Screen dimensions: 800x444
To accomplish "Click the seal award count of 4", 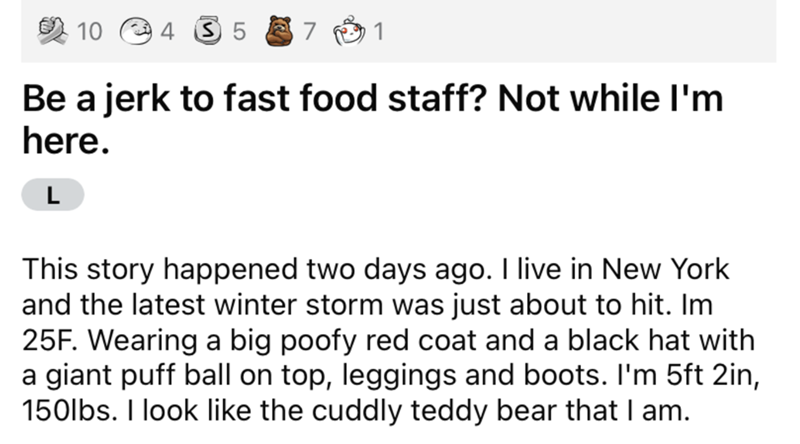I will [x=167, y=30].
